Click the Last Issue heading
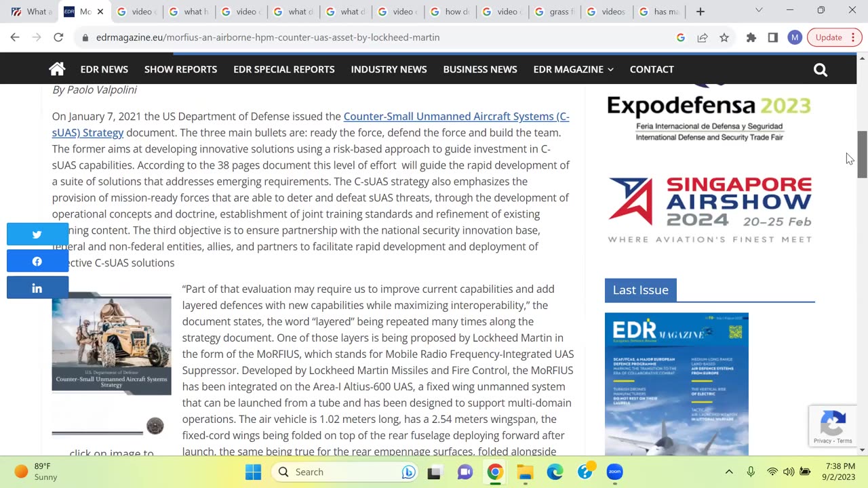Image resolution: width=868 pixels, height=488 pixels. (641, 290)
